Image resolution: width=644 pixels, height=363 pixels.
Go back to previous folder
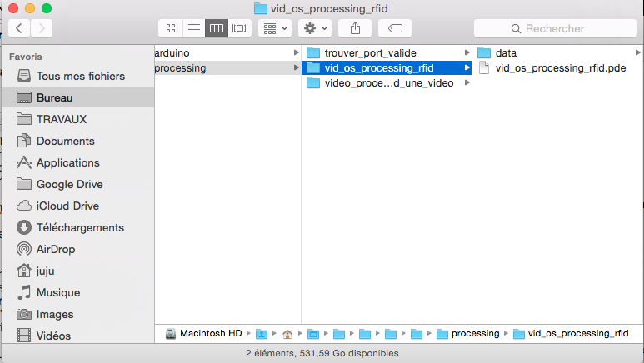click(19, 28)
